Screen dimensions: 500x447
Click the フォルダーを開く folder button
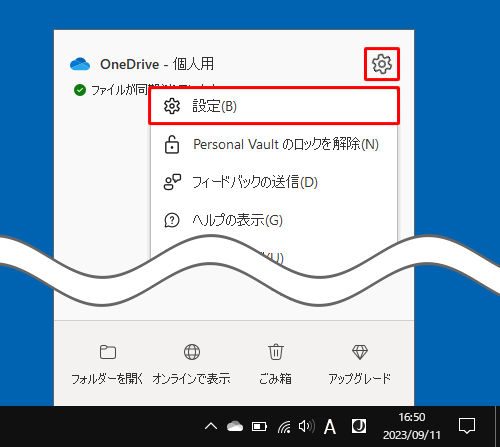tap(107, 364)
